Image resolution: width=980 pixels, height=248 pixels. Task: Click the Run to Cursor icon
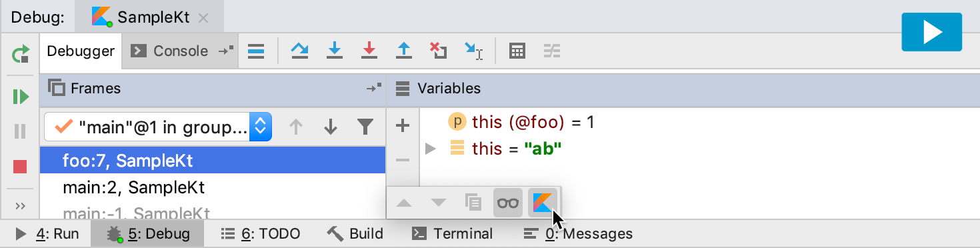click(473, 51)
